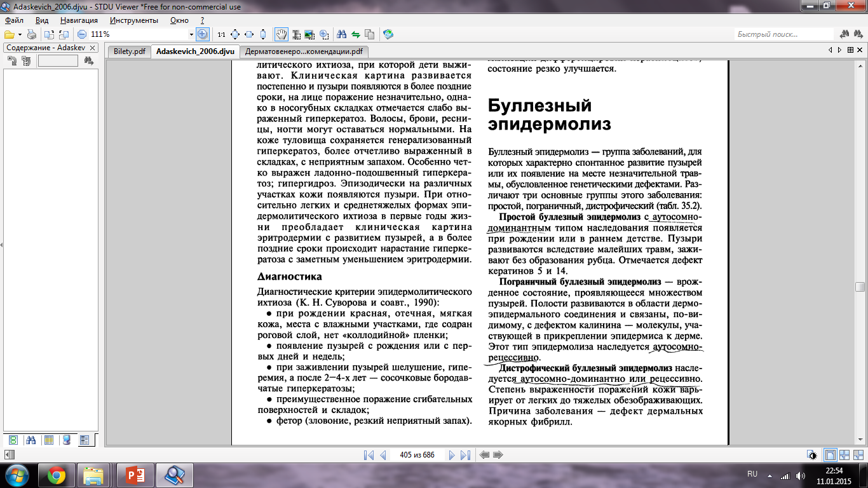The image size is (868, 488).
Task: Set zoom to actual size 1:1
Action: (x=221, y=34)
